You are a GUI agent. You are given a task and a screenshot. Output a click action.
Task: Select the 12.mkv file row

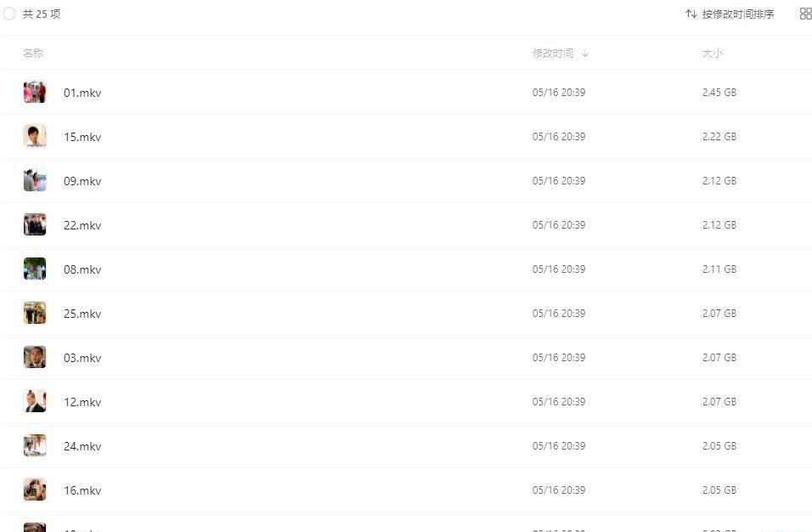point(406,401)
